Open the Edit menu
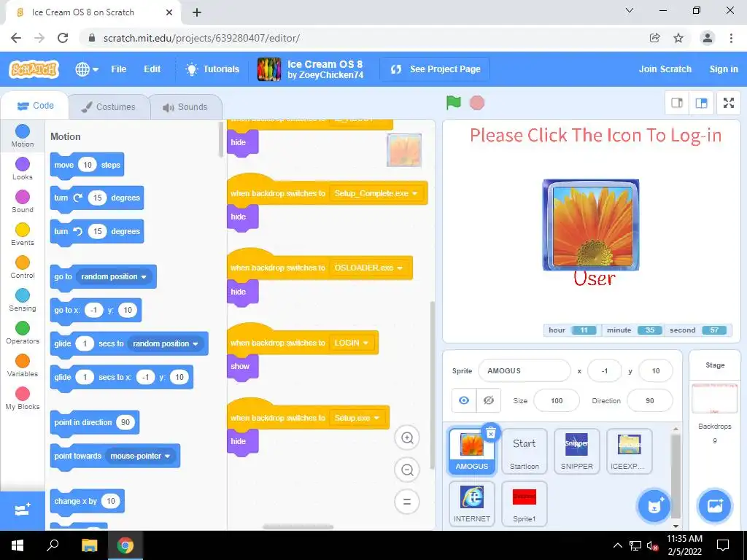Viewport: 747px width, 560px height. [152, 69]
